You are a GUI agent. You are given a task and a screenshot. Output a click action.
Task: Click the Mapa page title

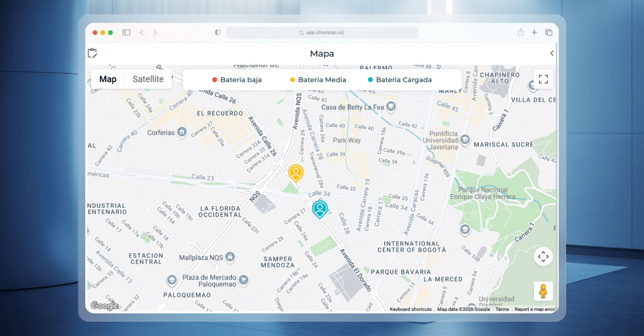322,54
